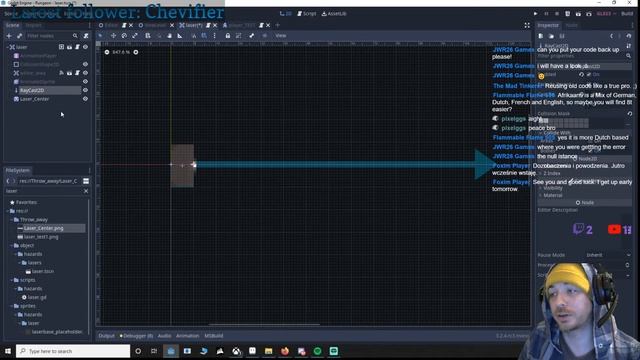Toggle Grid Snap in viewport toolbar
The height and width of the screenshot is (360, 640).
coord(204,36)
